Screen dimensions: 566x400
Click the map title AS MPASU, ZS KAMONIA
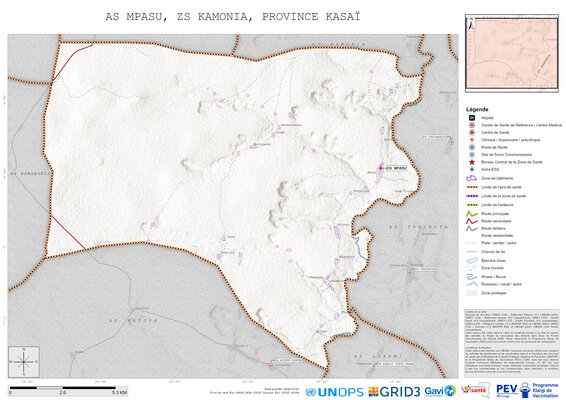(233, 17)
